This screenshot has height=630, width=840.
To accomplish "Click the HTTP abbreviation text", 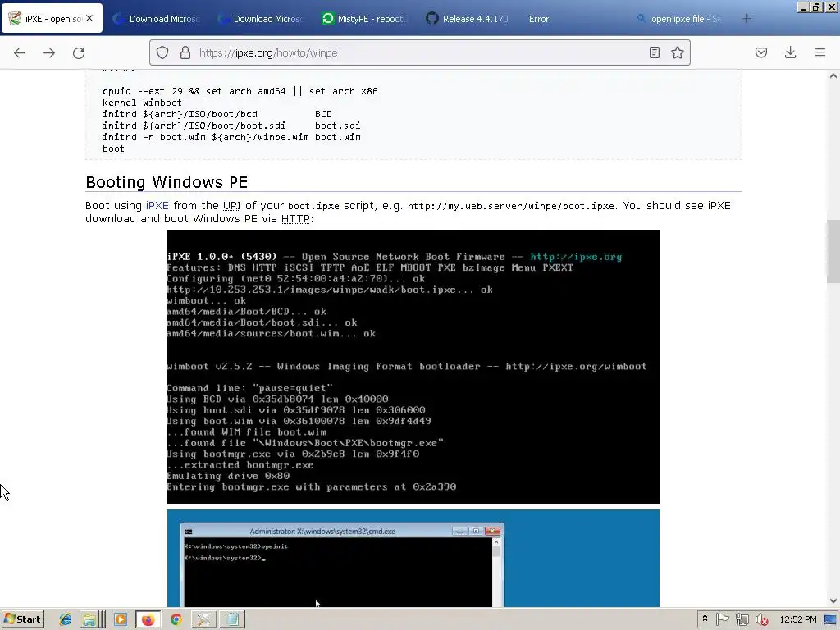I will pyautogui.click(x=295, y=218).
